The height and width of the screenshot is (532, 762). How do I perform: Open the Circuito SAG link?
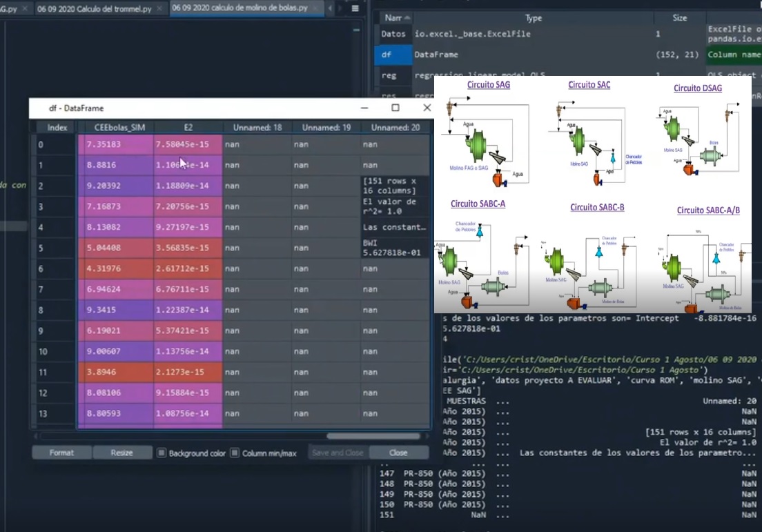click(x=489, y=85)
